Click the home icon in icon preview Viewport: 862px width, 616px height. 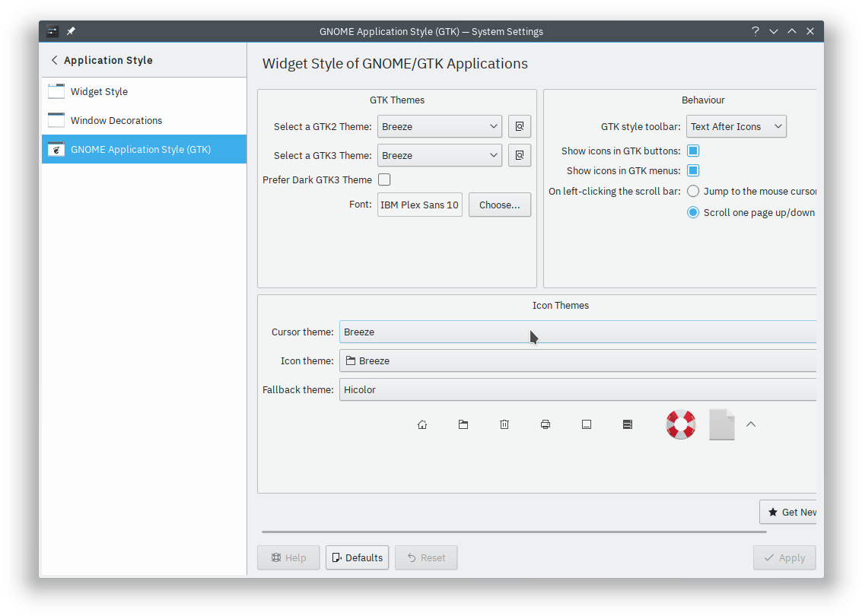(422, 424)
